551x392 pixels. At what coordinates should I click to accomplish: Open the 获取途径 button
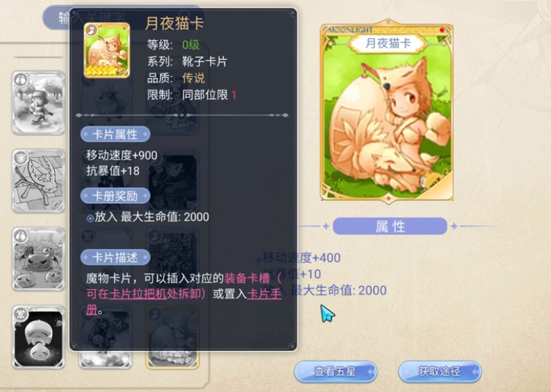pos(439,371)
